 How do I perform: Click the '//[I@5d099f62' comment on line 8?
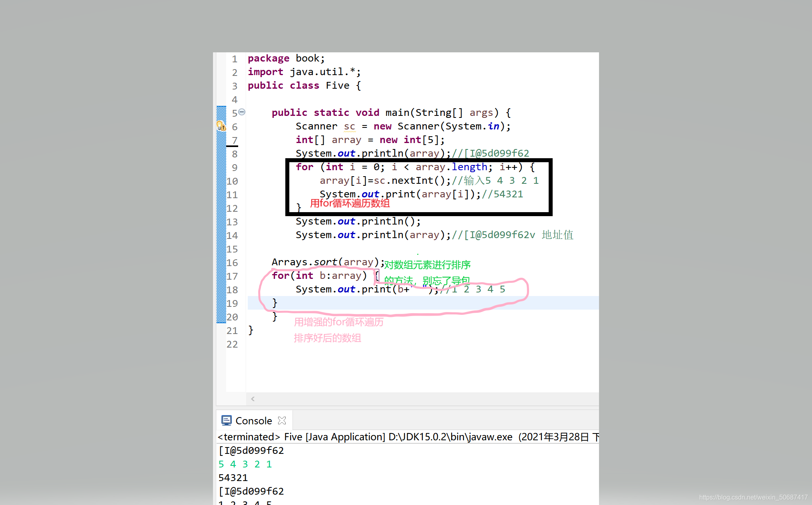pyautogui.click(x=490, y=153)
